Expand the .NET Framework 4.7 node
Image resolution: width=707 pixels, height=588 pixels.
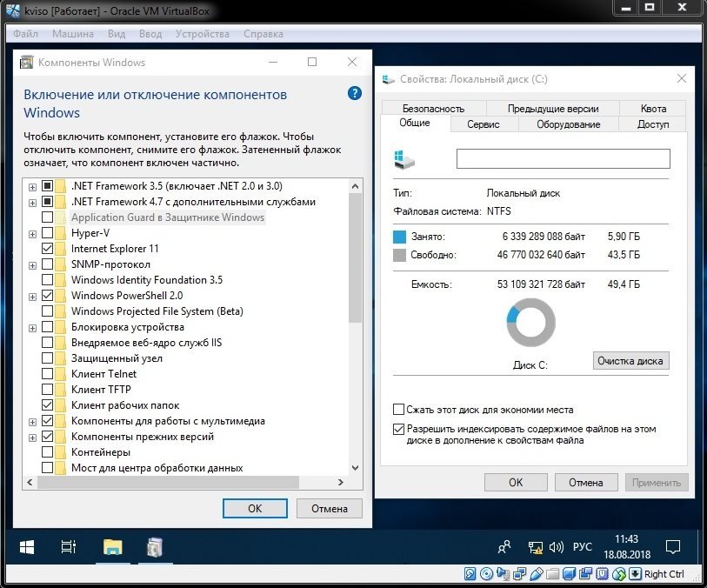(x=32, y=203)
